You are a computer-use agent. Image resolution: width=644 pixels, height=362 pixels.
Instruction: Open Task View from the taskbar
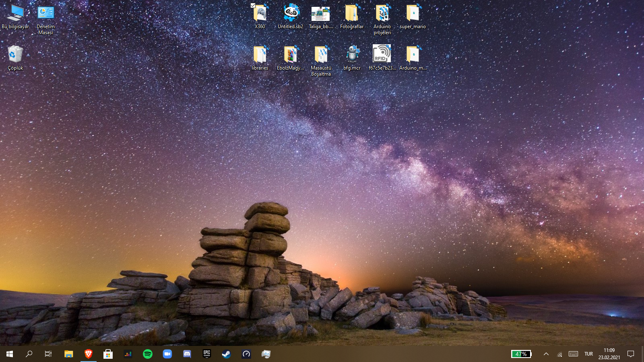point(48,354)
